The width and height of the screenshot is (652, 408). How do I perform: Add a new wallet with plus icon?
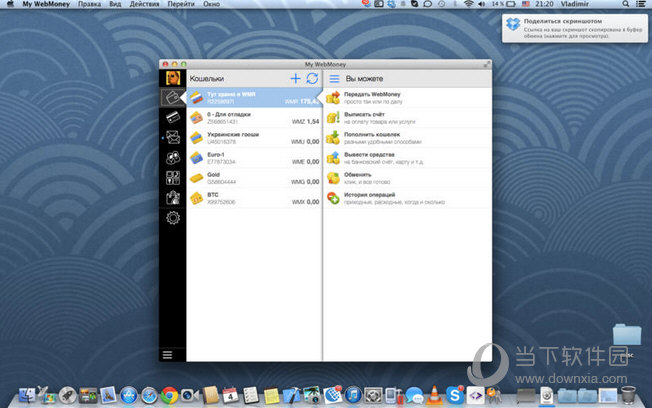295,78
